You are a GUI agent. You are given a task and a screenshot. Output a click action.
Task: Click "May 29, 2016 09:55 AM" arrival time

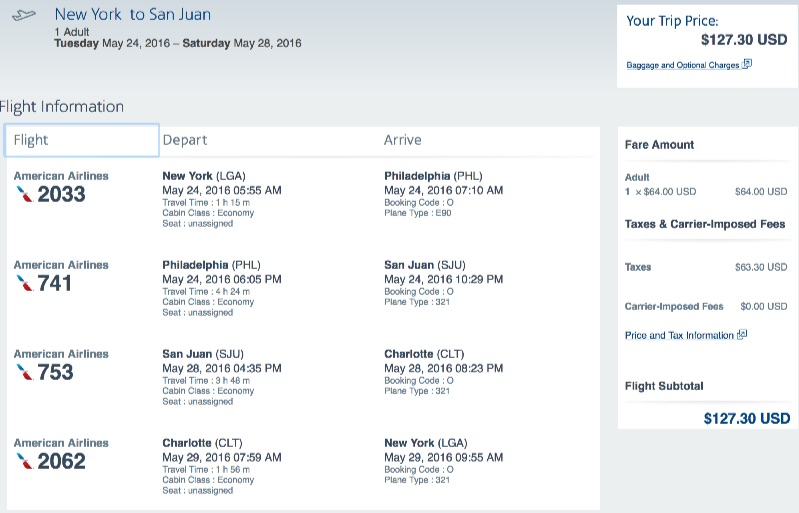pyautogui.click(x=443, y=458)
